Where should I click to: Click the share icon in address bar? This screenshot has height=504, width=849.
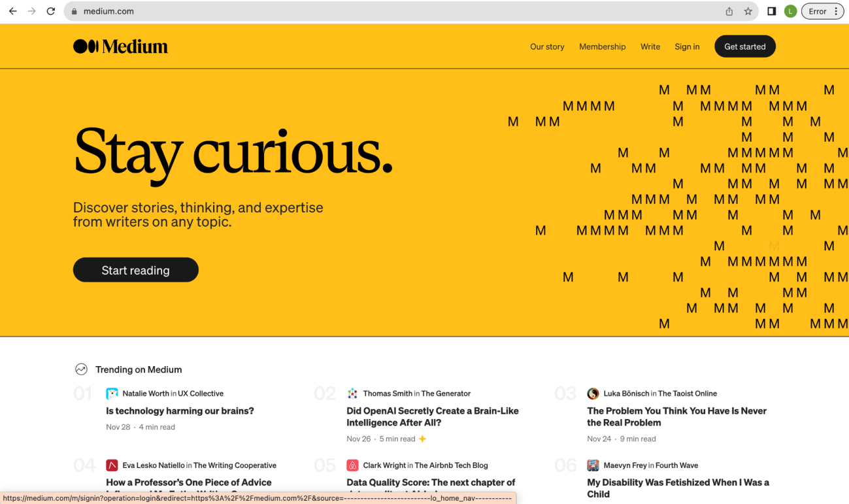coord(729,11)
